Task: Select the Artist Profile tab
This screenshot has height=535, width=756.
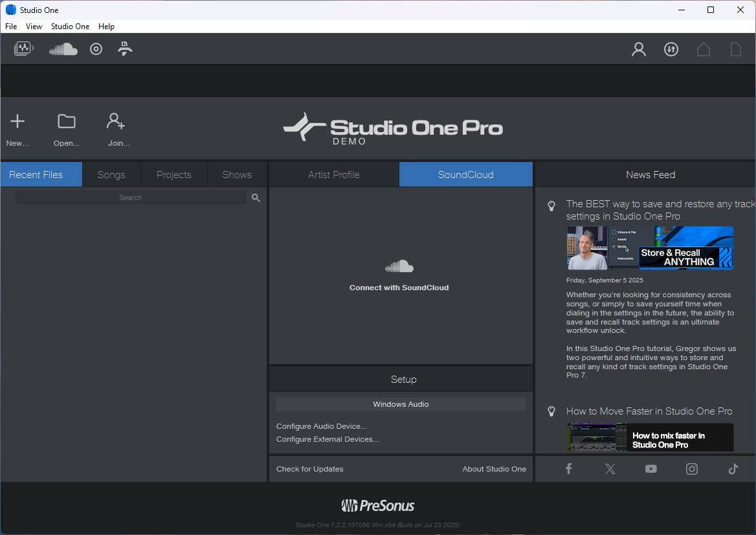Action: (334, 175)
